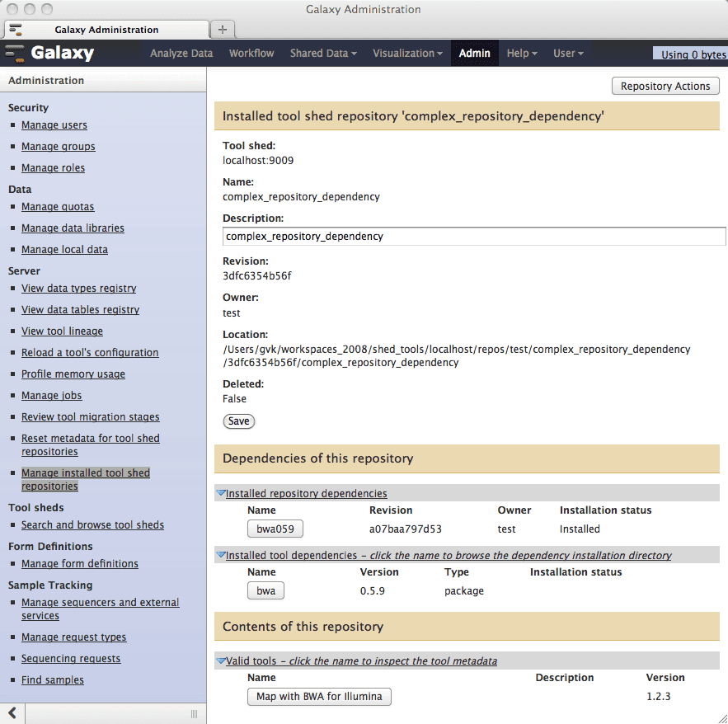Click the Galaxy logo icon
This screenshot has height=724, width=728.
click(x=15, y=54)
